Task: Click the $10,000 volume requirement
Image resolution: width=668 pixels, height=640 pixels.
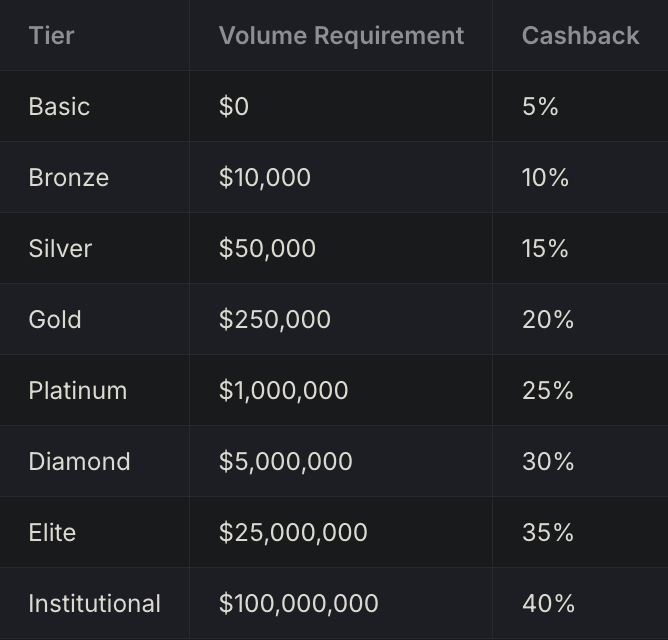Action: (264, 178)
